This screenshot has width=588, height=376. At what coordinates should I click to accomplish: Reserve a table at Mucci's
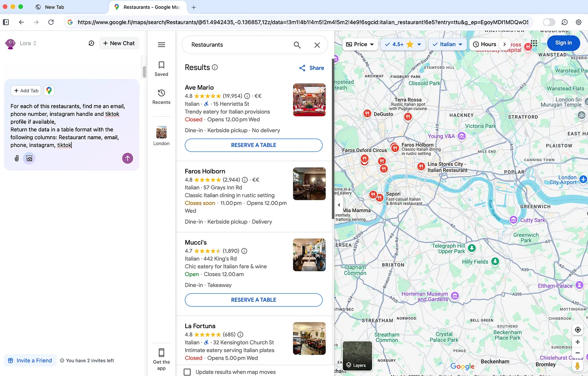coord(254,300)
